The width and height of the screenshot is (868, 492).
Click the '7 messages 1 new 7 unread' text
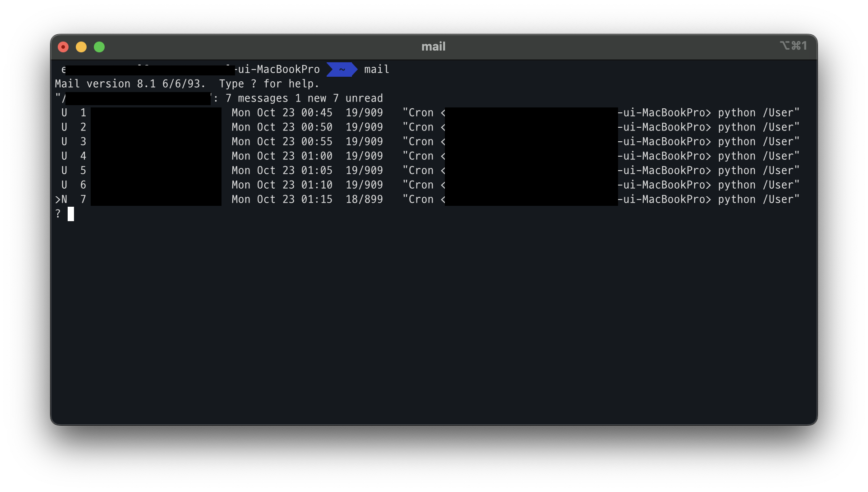(x=304, y=98)
